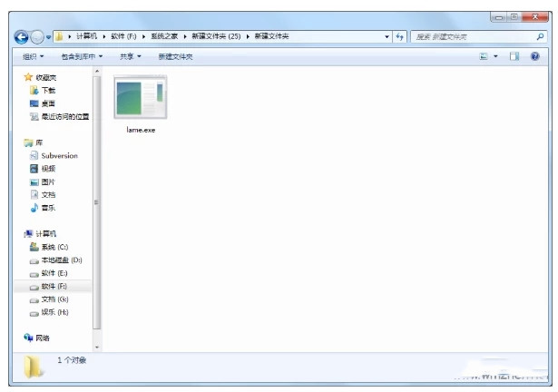Click the magnifier search icon
This screenshot has width=558, height=392.
540,36
